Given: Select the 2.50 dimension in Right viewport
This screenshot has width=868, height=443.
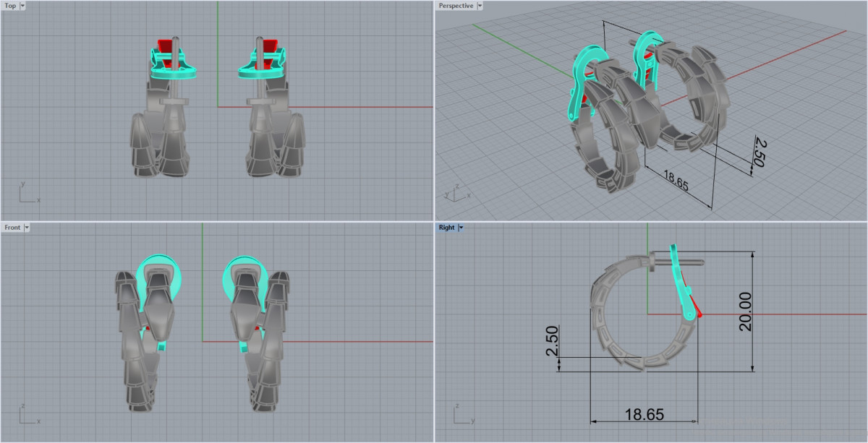Looking at the screenshot, I should pos(551,341).
